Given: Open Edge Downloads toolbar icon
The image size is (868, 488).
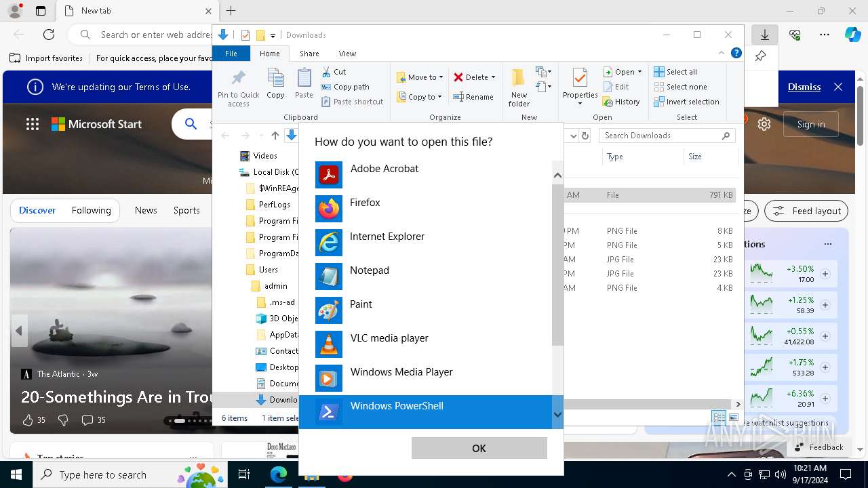Looking at the screenshot, I should pyautogui.click(x=764, y=35).
